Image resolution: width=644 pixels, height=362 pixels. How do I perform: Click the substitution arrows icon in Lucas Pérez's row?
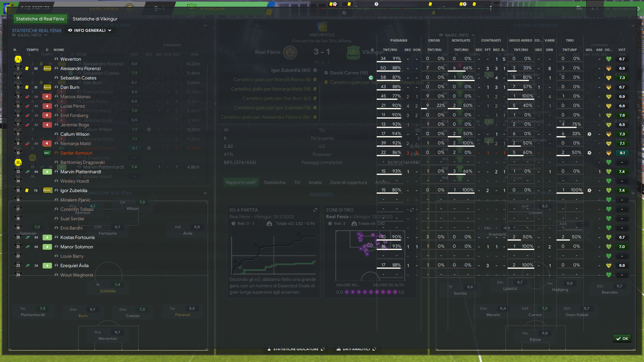27,106
